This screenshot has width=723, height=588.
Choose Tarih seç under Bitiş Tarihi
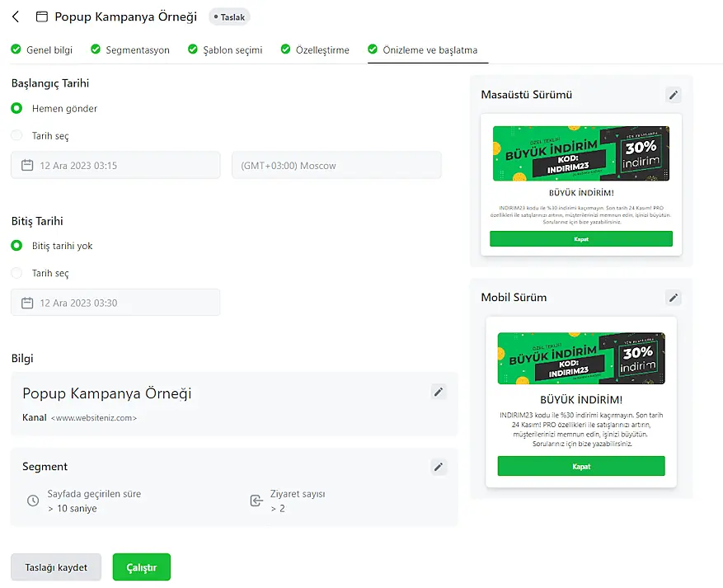(16, 273)
